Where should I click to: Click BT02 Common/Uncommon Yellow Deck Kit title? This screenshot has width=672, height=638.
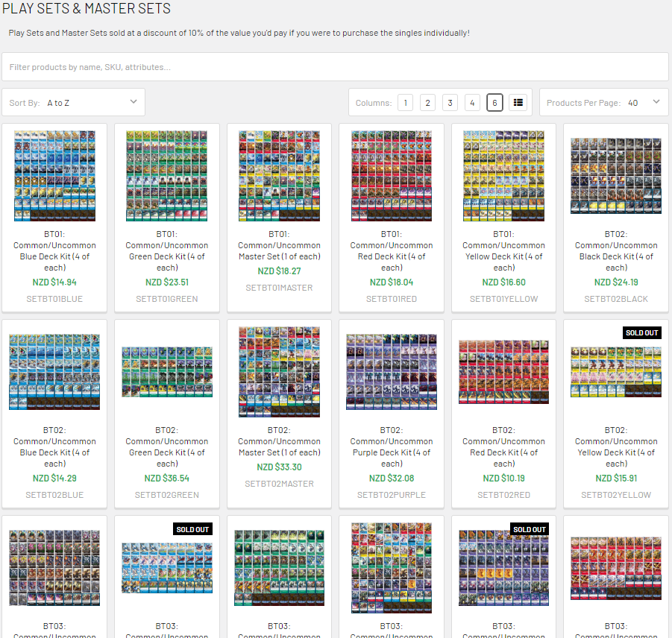click(616, 447)
